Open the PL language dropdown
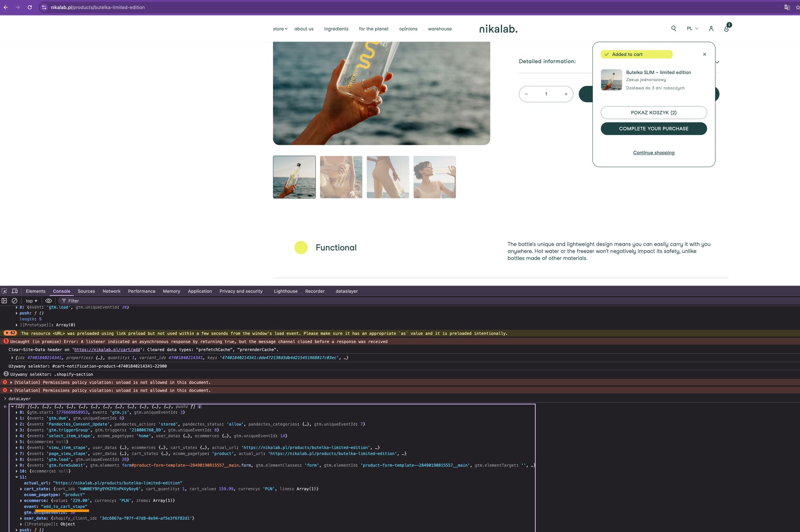 [x=692, y=28]
